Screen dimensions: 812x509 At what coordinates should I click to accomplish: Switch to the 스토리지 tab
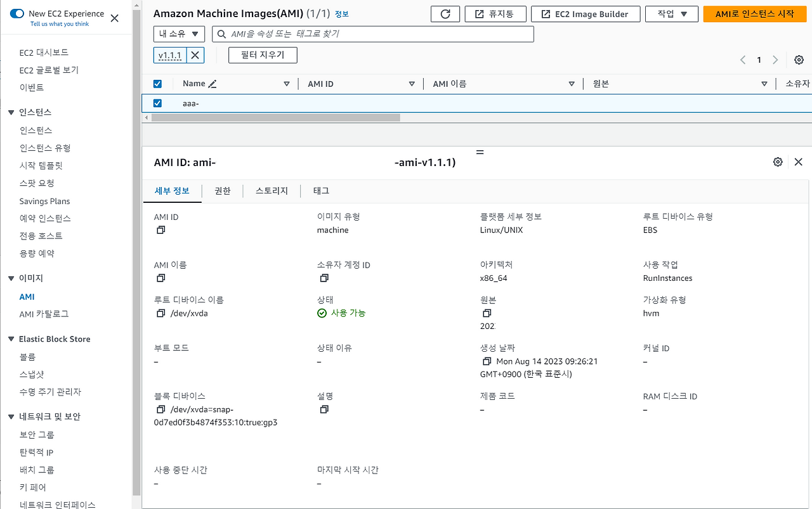pyautogui.click(x=272, y=191)
